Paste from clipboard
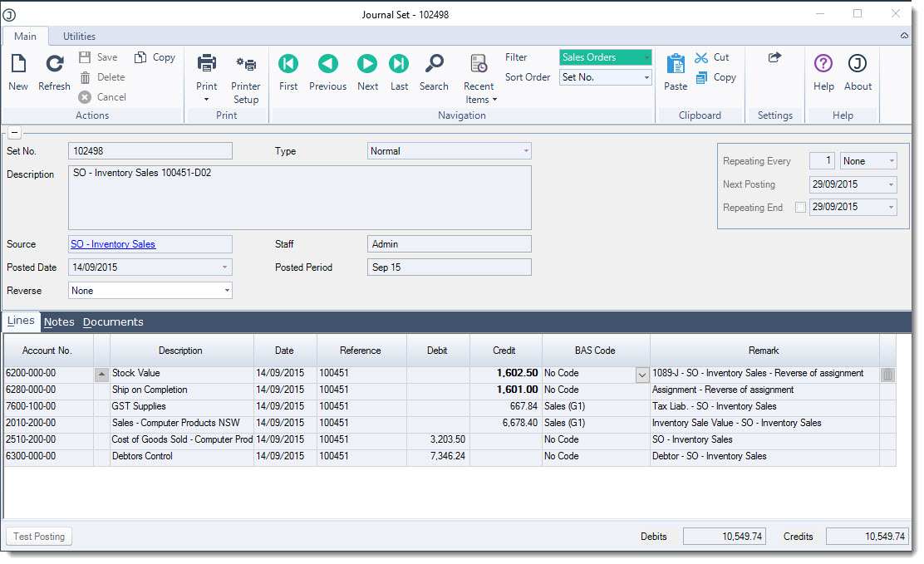The height and width of the screenshot is (564, 924). (676, 72)
